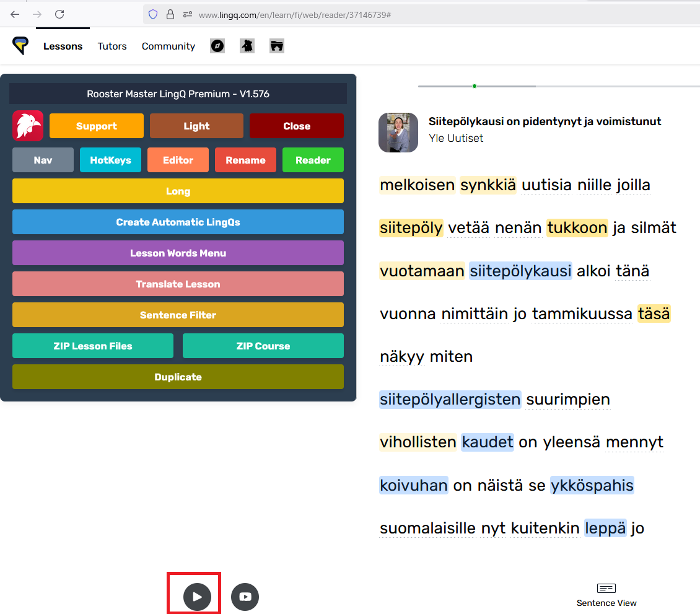The image size is (700, 614).
Task: Open the shop stall icon
Action: coord(277,46)
